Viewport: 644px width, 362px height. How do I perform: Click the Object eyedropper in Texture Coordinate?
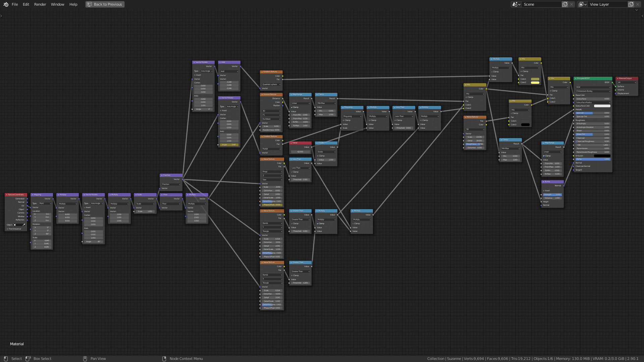point(24,225)
